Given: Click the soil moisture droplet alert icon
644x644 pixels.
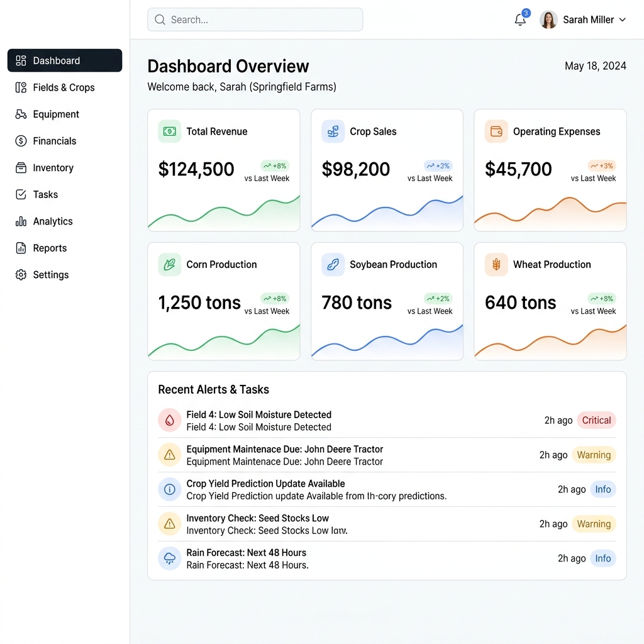Looking at the screenshot, I should [170, 420].
